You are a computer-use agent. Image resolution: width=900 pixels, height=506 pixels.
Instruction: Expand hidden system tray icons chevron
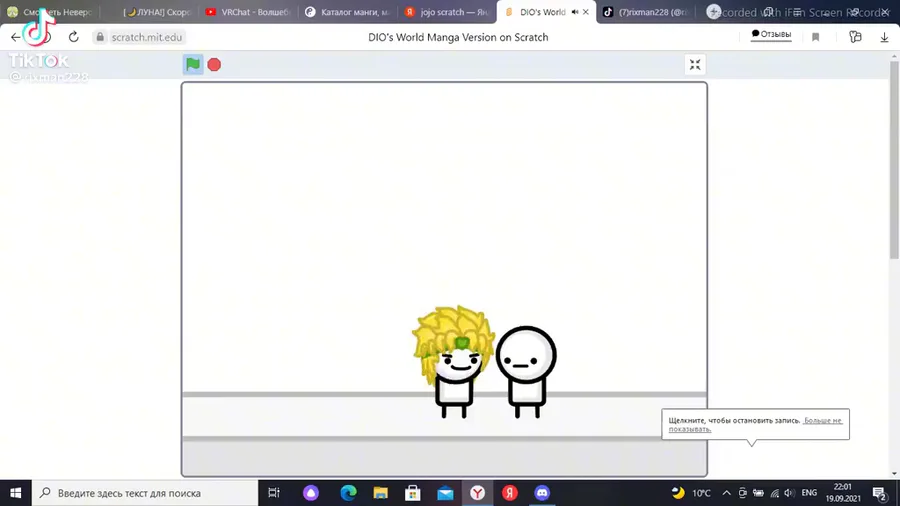click(x=726, y=493)
